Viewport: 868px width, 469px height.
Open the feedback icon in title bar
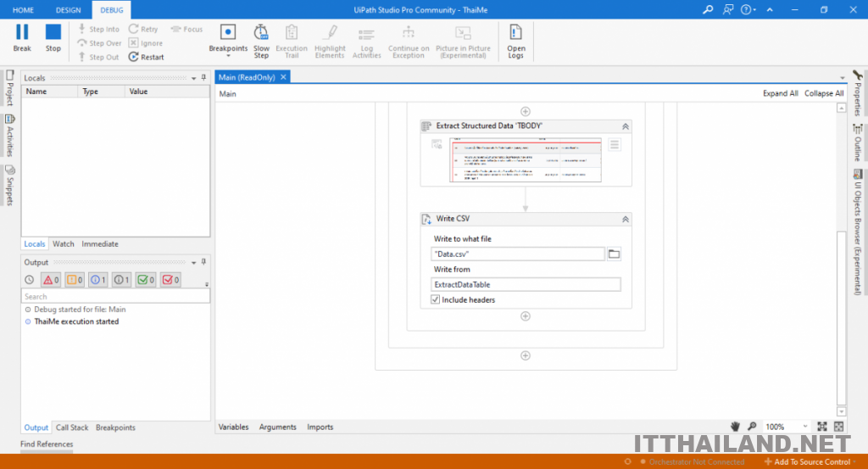pos(728,9)
